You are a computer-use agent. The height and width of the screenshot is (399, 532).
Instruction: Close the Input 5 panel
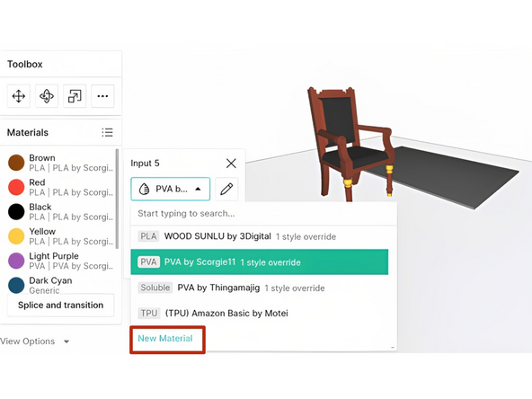pos(231,164)
